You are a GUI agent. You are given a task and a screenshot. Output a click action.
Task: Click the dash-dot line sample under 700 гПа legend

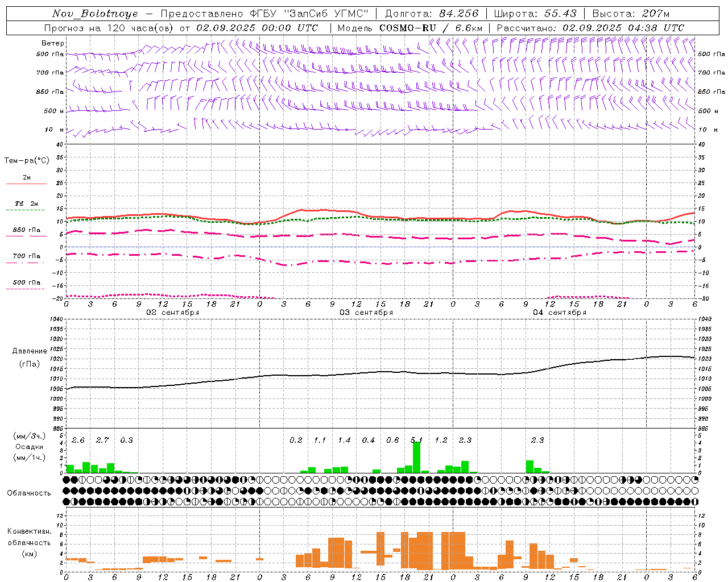pos(26,263)
